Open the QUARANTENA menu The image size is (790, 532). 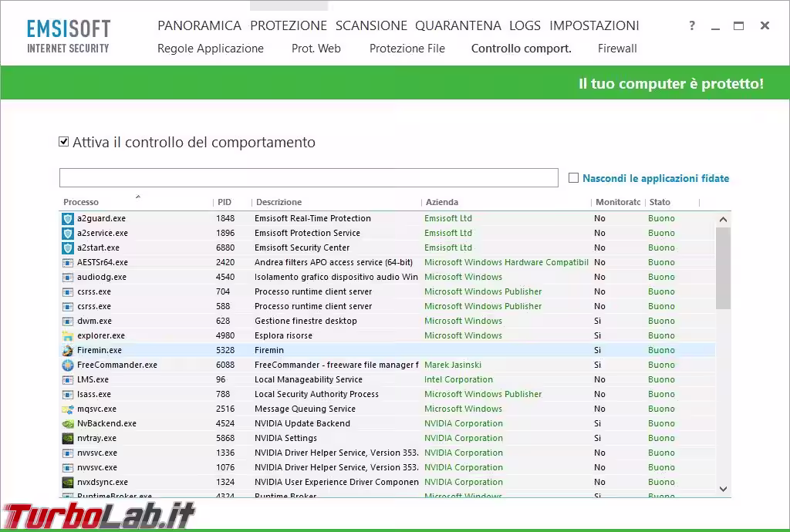pyautogui.click(x=458, y=25)
